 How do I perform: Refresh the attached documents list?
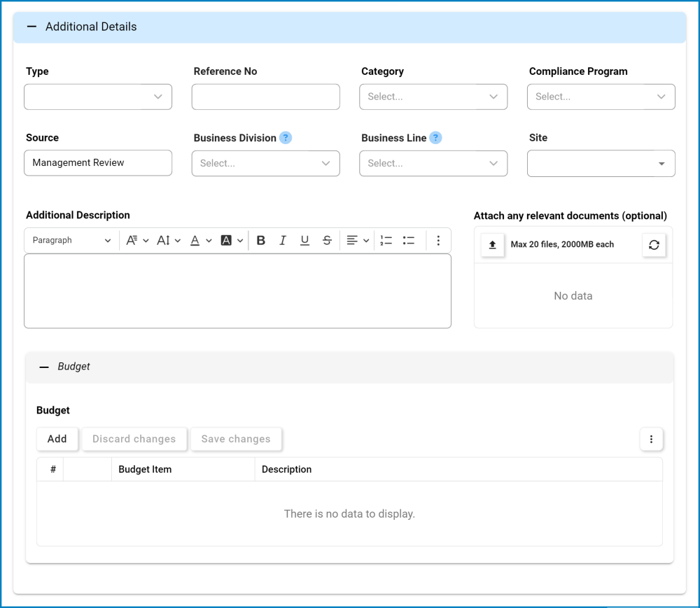(654, 245)
